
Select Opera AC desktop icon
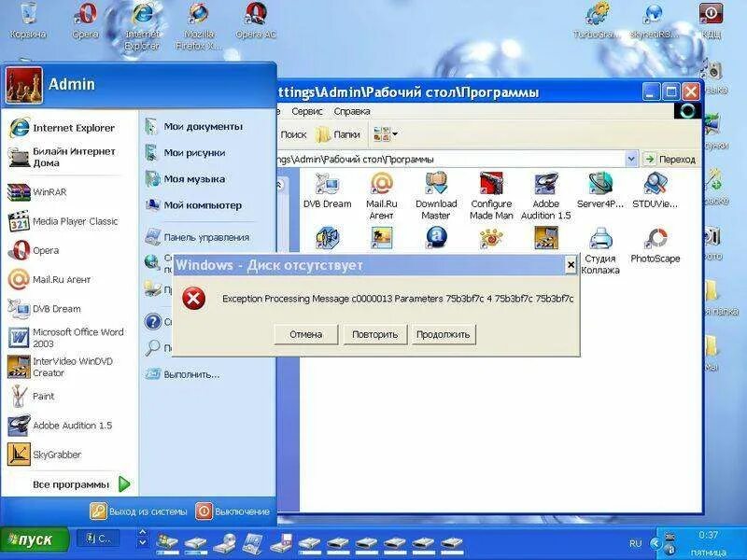[x=256, y=21]
